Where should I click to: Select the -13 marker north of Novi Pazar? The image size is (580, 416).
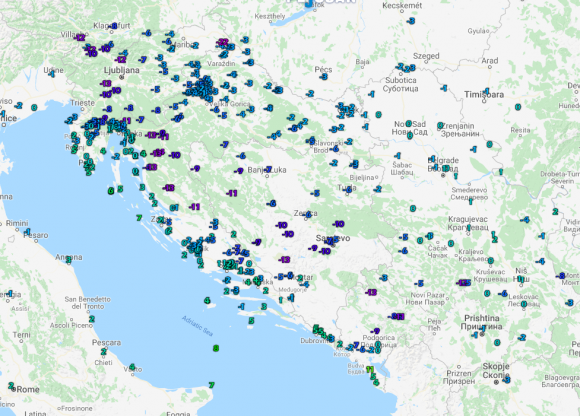point(371,292)
